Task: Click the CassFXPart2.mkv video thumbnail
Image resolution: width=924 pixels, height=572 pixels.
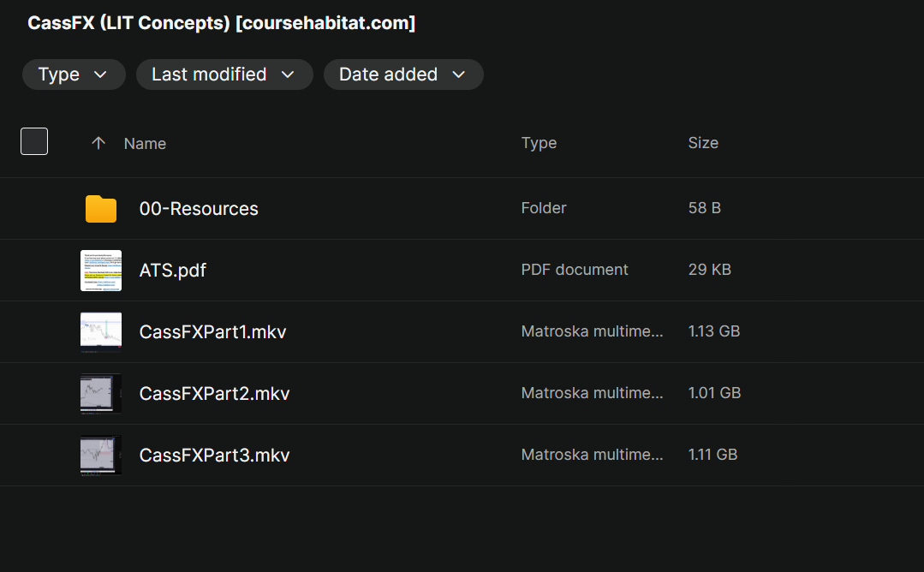Action: coord(101,394)
